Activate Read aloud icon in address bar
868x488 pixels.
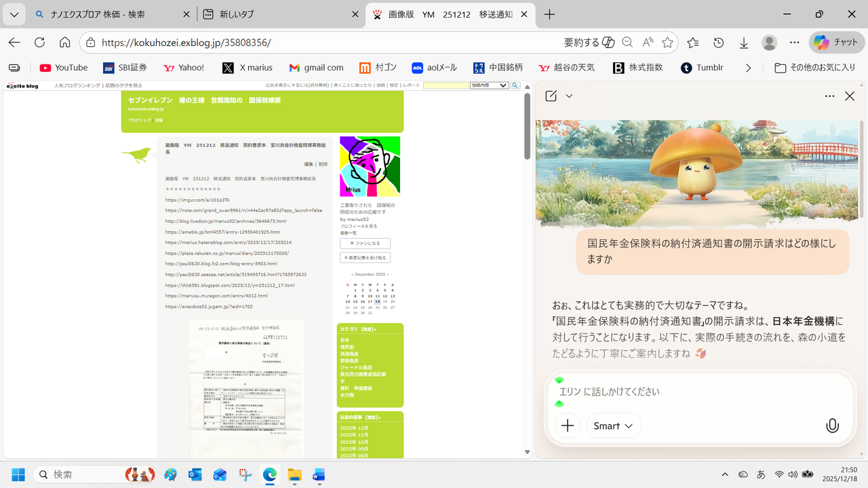tap(648, 43)
